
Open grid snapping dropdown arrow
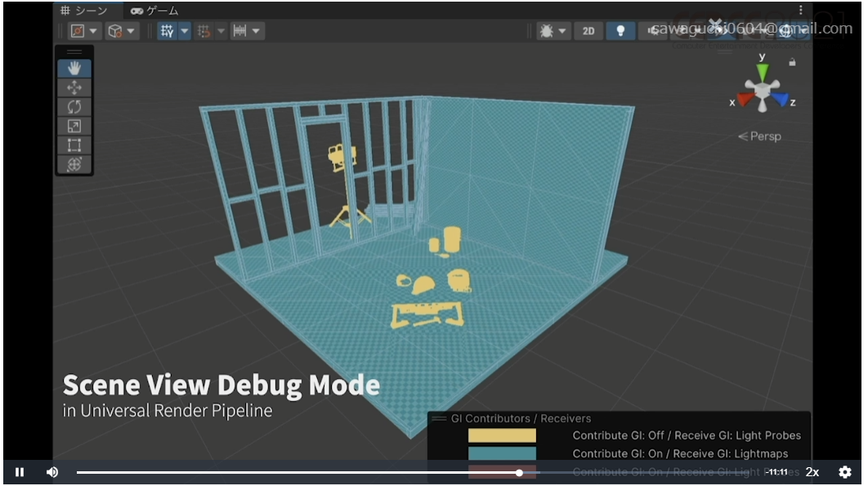pos(221,31)
